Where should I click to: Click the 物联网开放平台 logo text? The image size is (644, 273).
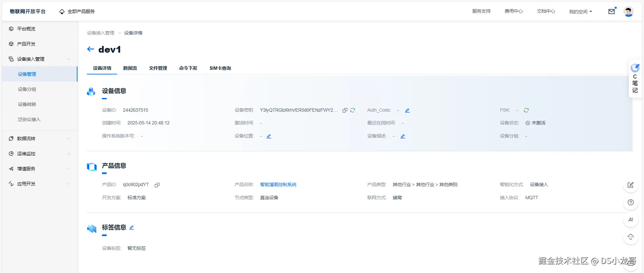[28, 11]
